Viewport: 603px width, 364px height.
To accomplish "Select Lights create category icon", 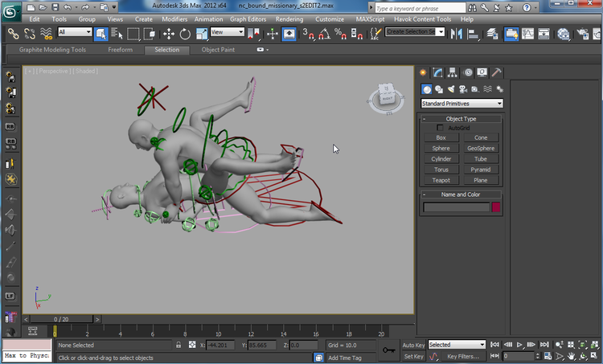I will tap(451, 89).
